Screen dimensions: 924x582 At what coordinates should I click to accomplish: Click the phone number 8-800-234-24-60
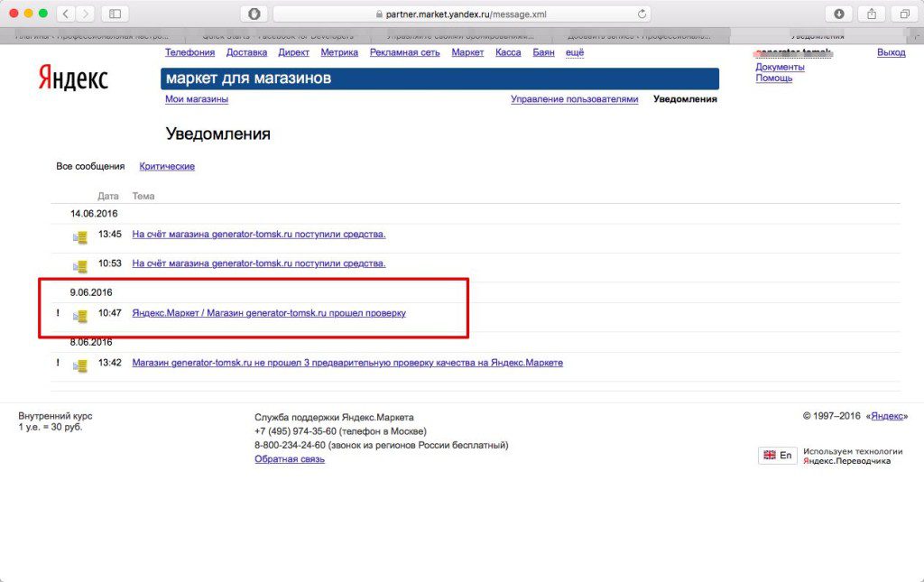(290, 445)
